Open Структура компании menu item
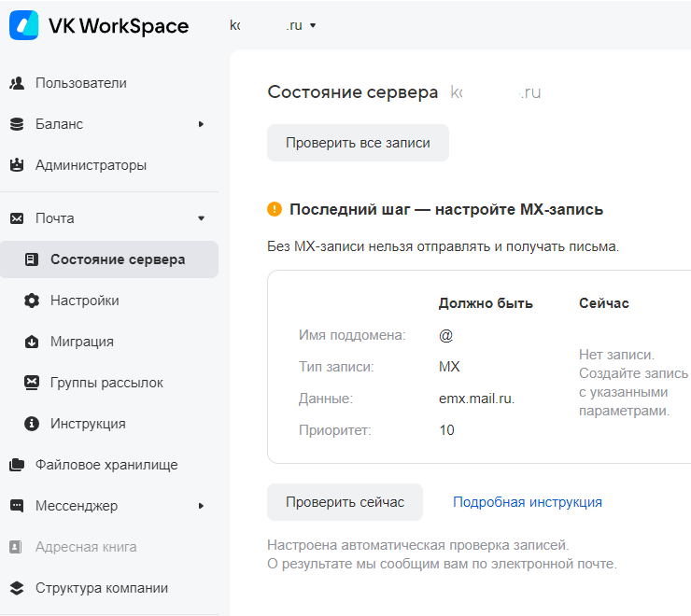Viewport: 691px width, 616px height. (x=102, y=588)
